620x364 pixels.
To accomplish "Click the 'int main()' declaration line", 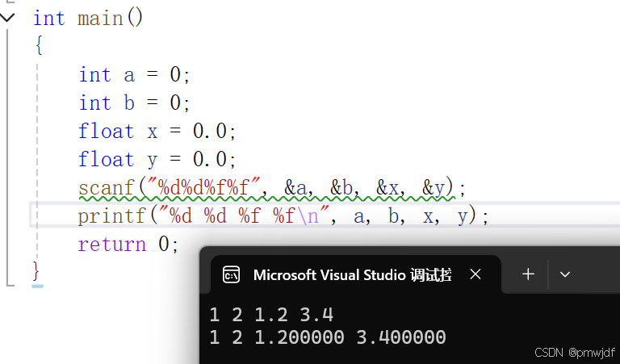I will (x=88, y=19).
